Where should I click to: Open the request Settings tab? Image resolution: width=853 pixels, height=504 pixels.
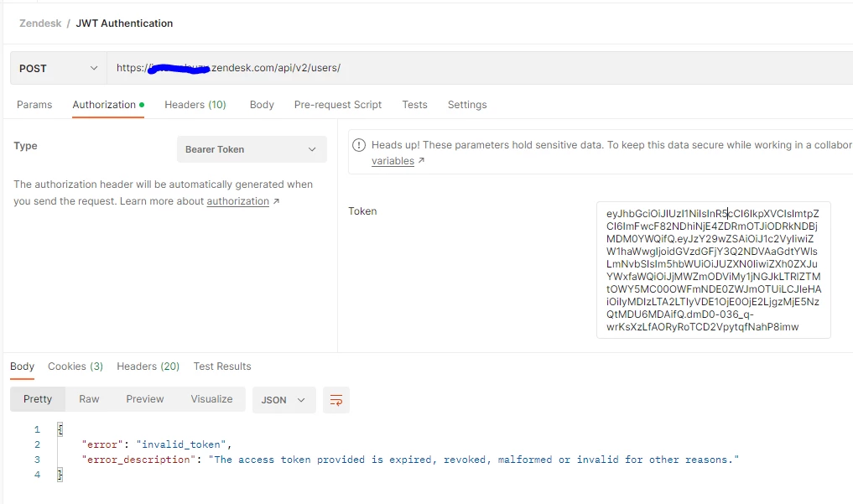click(x=467, y=104)
